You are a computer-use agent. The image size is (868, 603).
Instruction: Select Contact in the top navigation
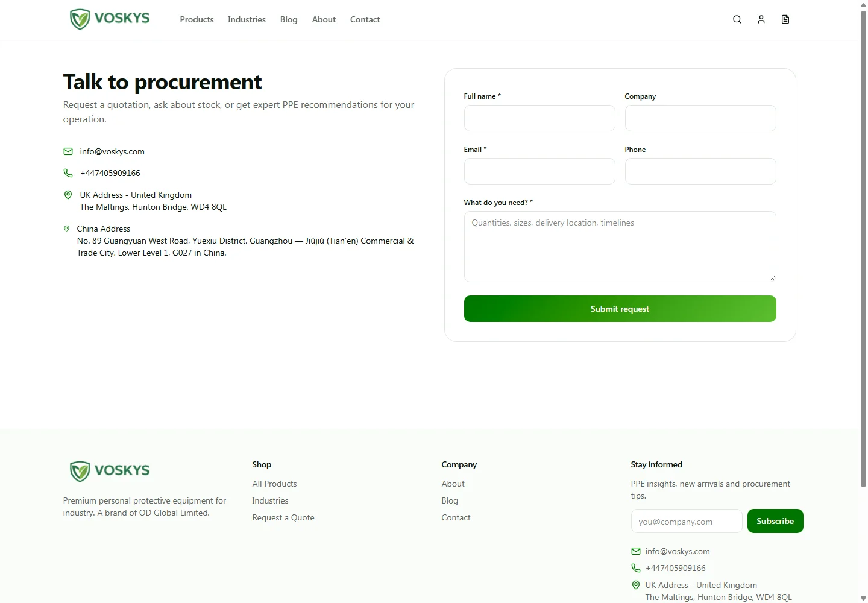365,19
